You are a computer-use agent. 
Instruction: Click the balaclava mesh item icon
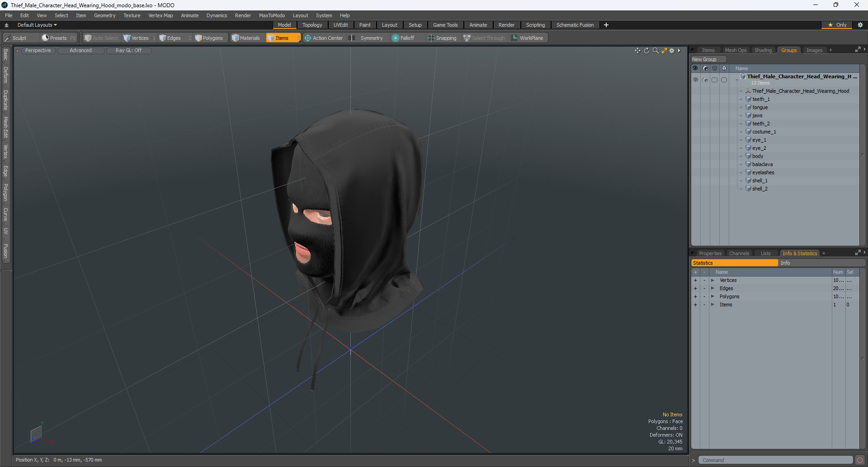748,164
